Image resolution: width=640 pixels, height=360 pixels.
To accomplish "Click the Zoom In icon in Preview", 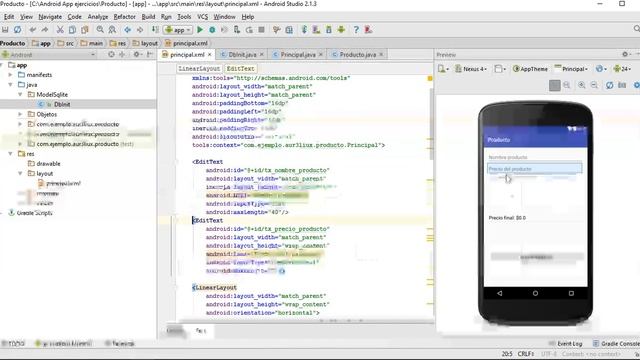I will [x=582, y=85].
